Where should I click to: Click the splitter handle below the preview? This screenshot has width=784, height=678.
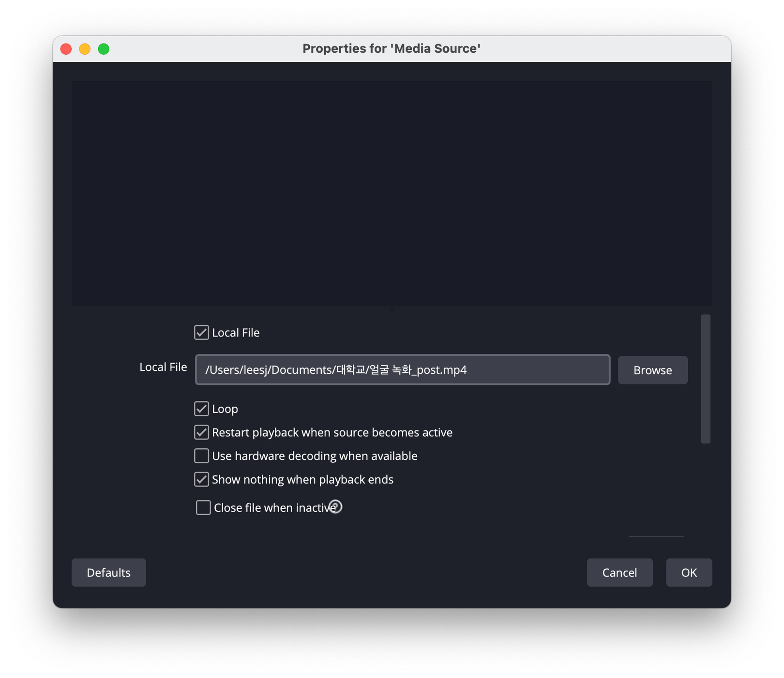click(x=392, y=310)
